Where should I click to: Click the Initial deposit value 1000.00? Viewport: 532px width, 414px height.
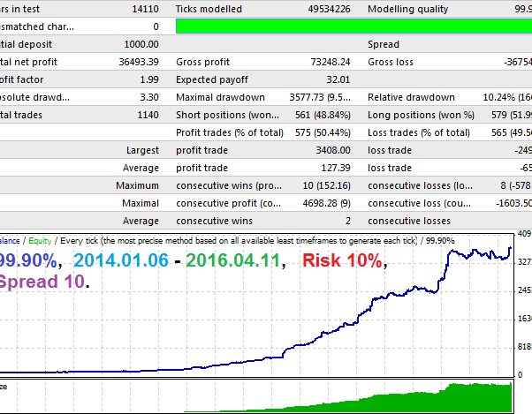(138, 44)
